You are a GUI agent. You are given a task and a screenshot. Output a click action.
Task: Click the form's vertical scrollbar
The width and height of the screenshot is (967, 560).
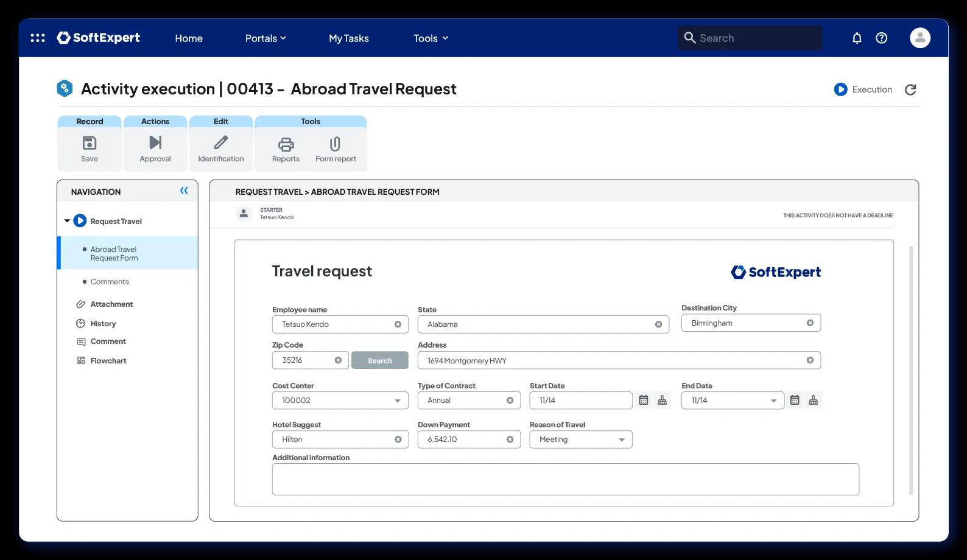[911, 370]
